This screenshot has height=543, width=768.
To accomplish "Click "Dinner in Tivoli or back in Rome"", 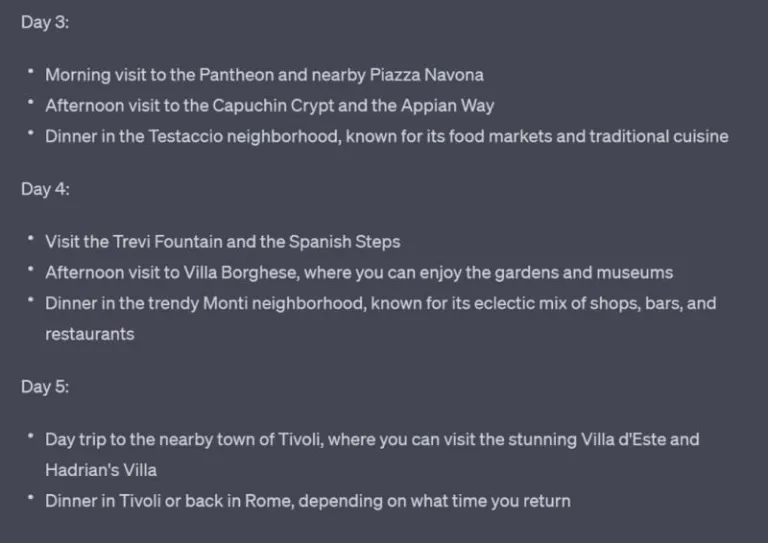I will pyautogui.click(x=168, y=501).
